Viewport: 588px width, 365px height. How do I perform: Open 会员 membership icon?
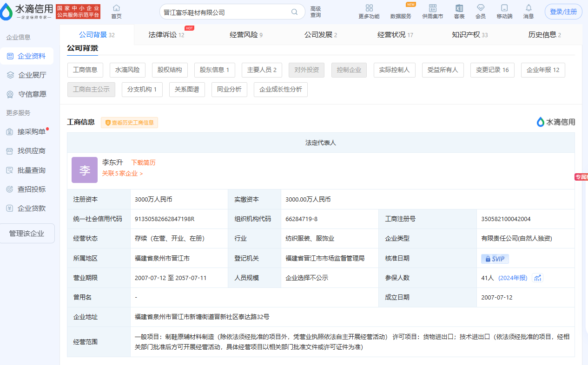pyautogui.click(x=481, y=12)
